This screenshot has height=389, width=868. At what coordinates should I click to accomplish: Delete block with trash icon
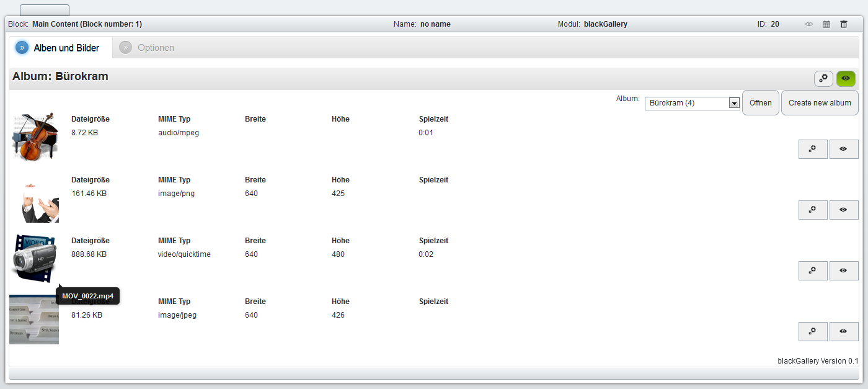click(x=844, y=24)
